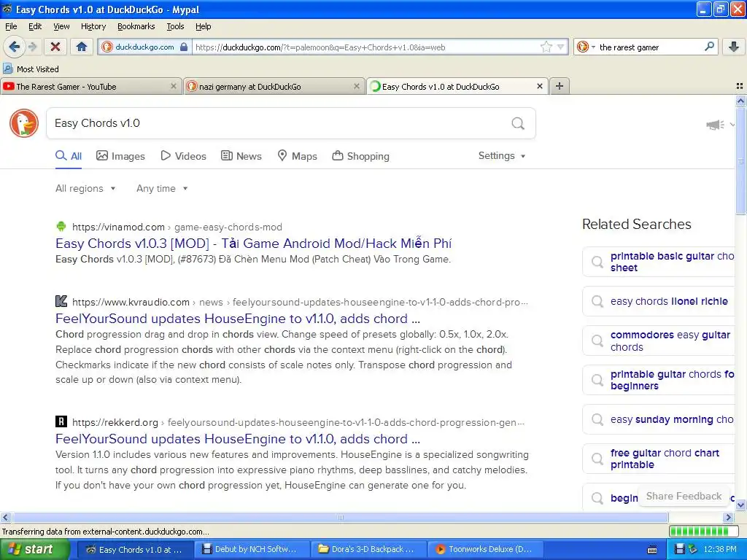Click the https://vinamod.com URL text
Image resolution: width=747 pixels, height=560 pixels.
[118, 227]
